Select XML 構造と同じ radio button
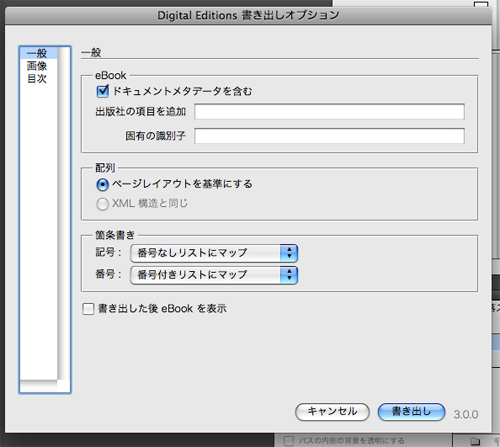Viewport: 500px width, 447px height. tap(102, 204)
